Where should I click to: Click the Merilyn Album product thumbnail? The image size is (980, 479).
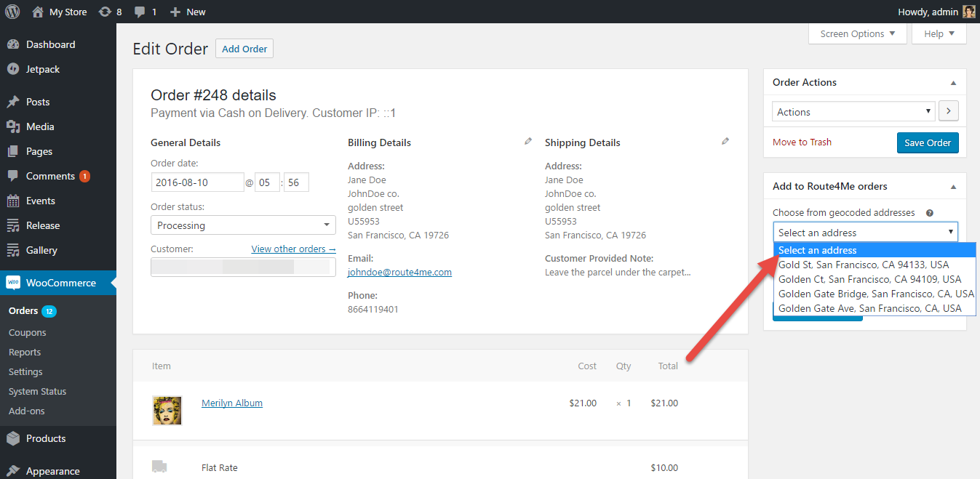167,410
